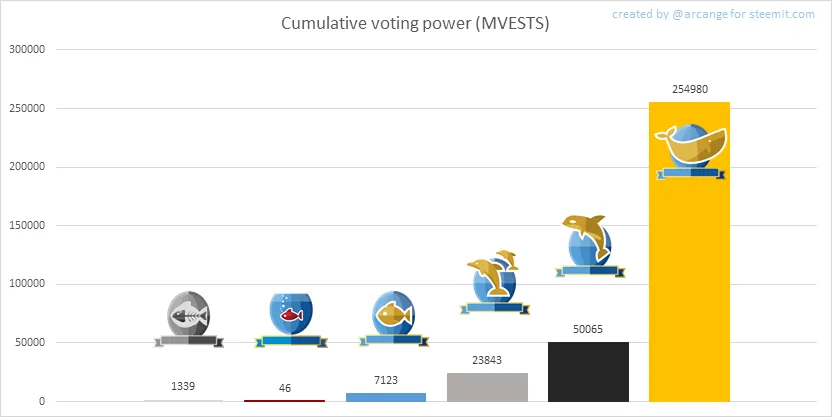The image size is (832, 417).
Task: Select the golden orca icon
Action: click(590, 246)
